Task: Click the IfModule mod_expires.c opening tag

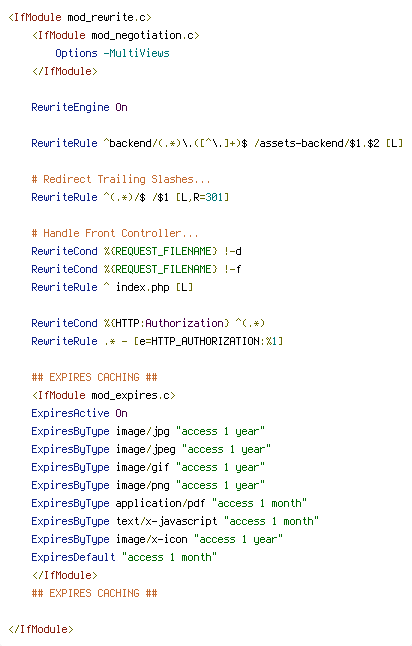Action: (x=104, y=395)
